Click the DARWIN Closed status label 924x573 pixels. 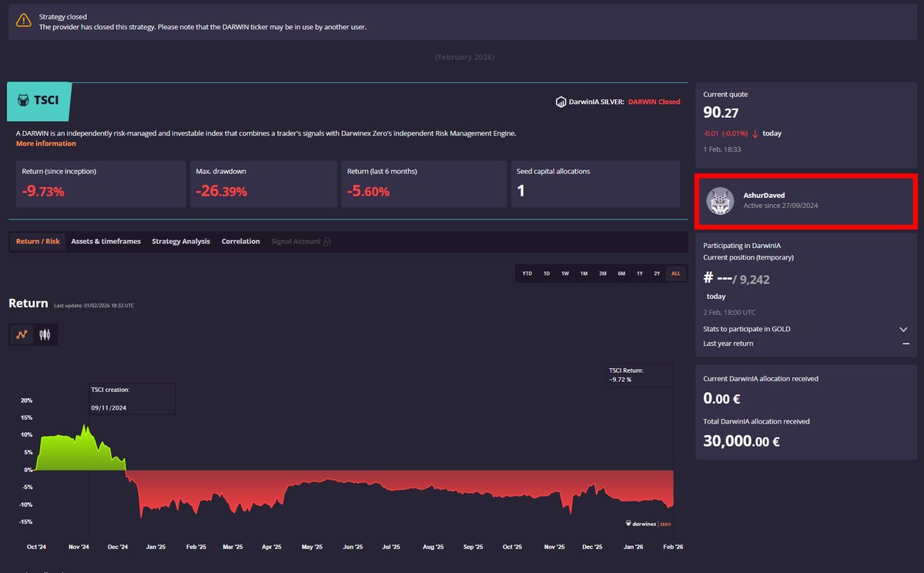pos(654,102)
